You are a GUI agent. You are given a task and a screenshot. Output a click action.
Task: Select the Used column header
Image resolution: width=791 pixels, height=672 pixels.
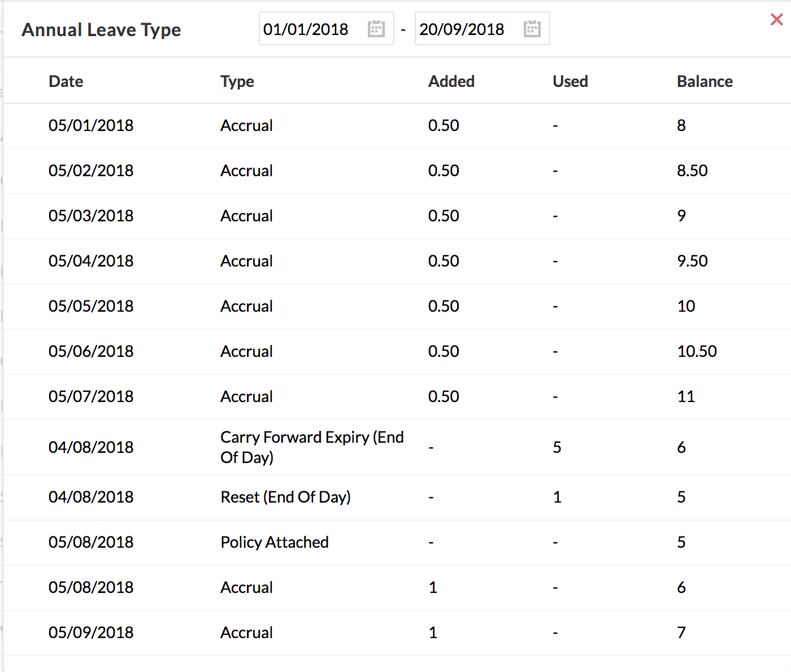tap(570, 81)
